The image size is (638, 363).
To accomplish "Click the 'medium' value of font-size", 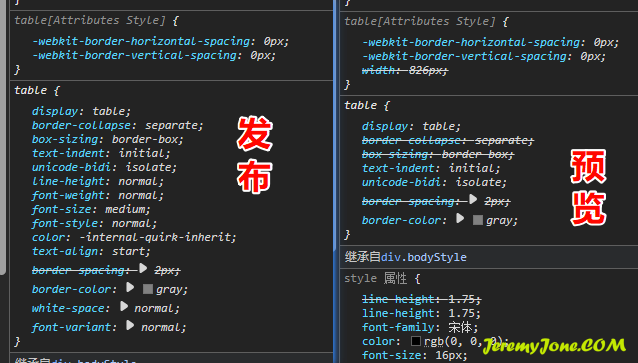I will [x=125, y=210].
